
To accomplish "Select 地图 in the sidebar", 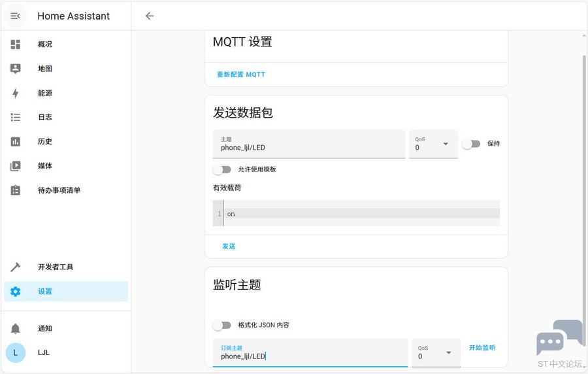I will point(45,69).
